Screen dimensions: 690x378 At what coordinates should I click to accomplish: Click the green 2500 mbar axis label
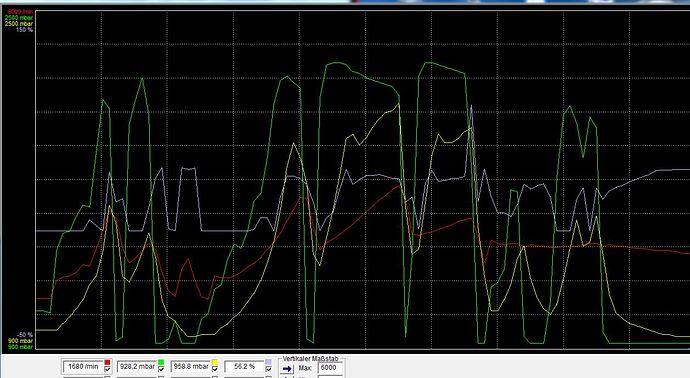click(19, 18)
